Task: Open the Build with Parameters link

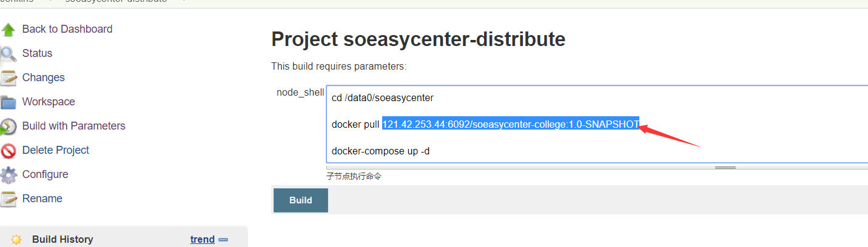Action: (74, 126)
